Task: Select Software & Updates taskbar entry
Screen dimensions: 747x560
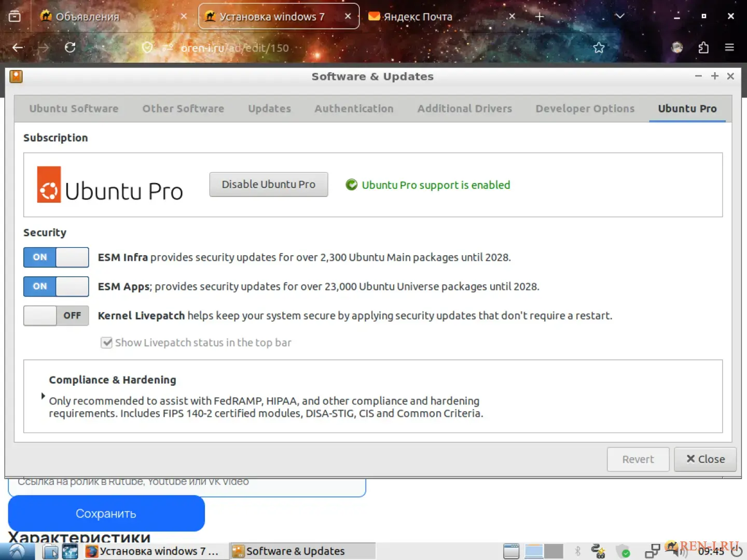Action: point(302,551)
